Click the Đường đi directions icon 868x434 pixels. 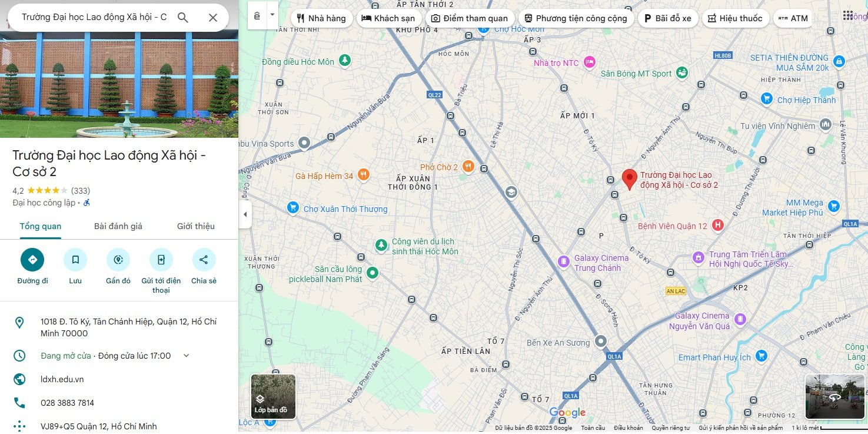[32, 260]
